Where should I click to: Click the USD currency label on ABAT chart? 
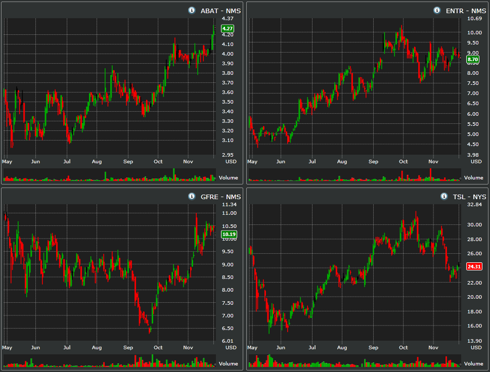231,161
